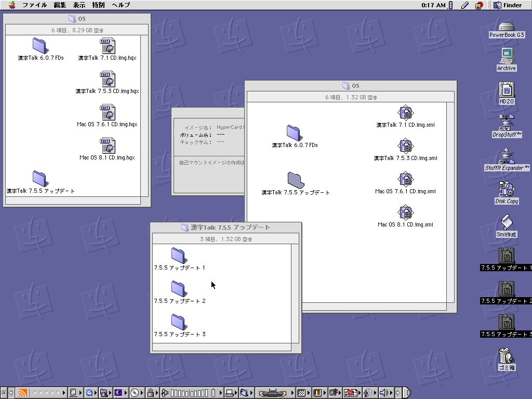This screenshot has width=532, height=399.
Task: Click the 漢字Talk 7.5.5 アップデート window title bar
Action: [x=226, y=228]
